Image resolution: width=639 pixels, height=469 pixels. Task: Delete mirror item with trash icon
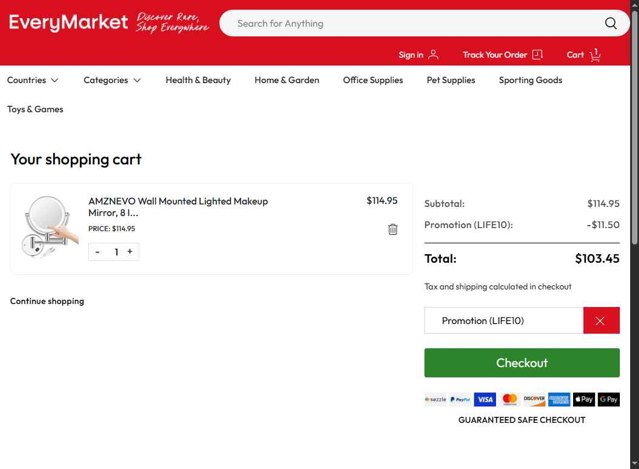(x=392, y=229)
